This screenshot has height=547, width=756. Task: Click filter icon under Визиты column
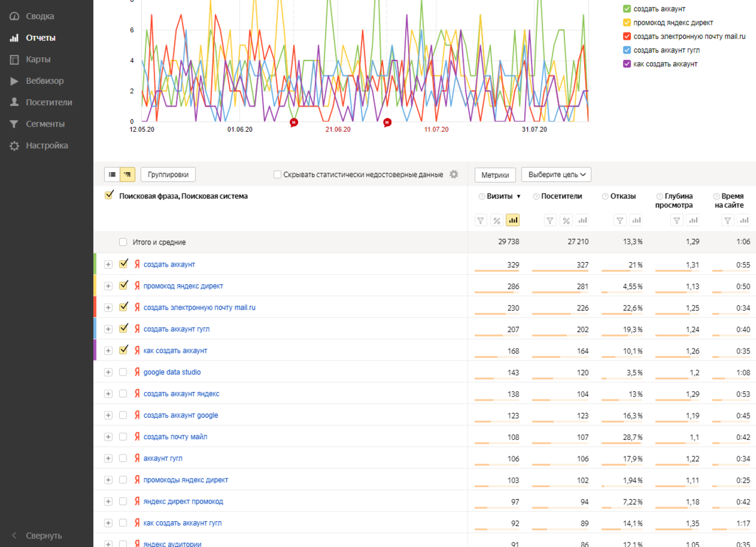point(481,221)
